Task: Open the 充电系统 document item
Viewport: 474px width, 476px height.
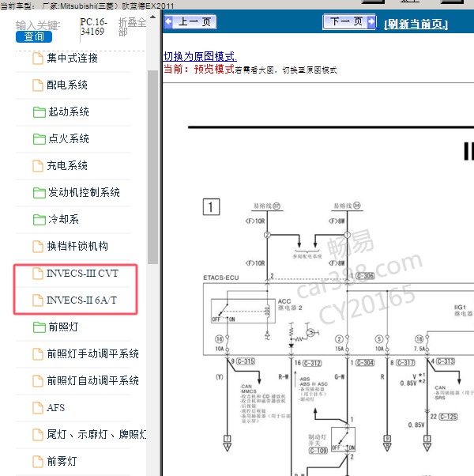Action: coord(67,166)
